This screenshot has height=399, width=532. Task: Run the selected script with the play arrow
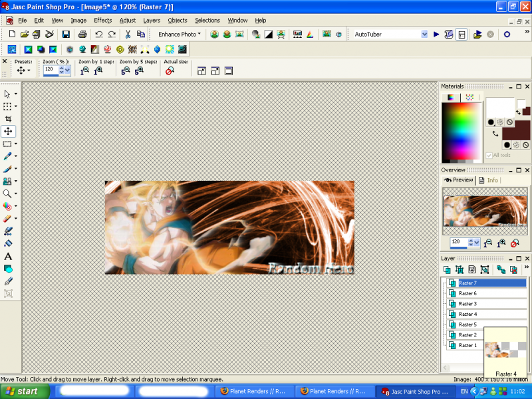tap(436, 35)
